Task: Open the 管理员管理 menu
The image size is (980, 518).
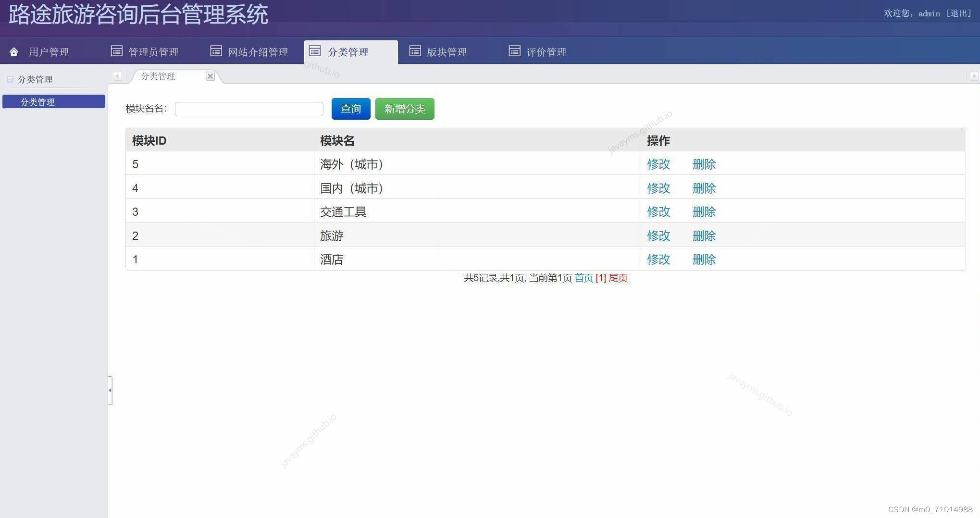Action: pyautogui.click(x=153, y=52)
